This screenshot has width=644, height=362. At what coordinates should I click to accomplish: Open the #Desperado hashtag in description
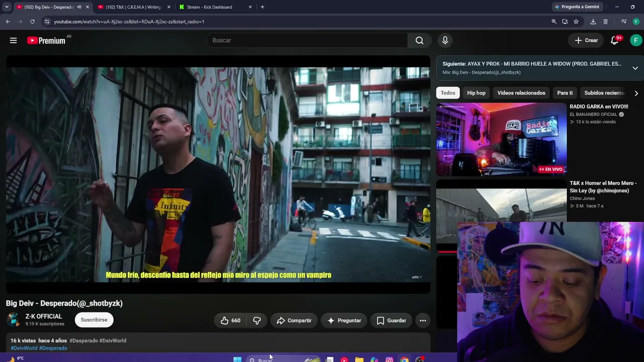click(x=84, y=340)
